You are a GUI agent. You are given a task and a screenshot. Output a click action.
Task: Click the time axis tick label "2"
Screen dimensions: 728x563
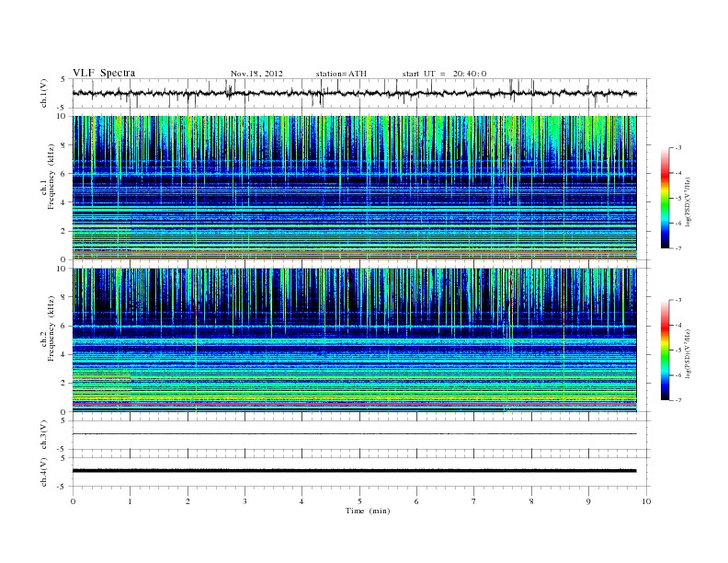point(188,501)
